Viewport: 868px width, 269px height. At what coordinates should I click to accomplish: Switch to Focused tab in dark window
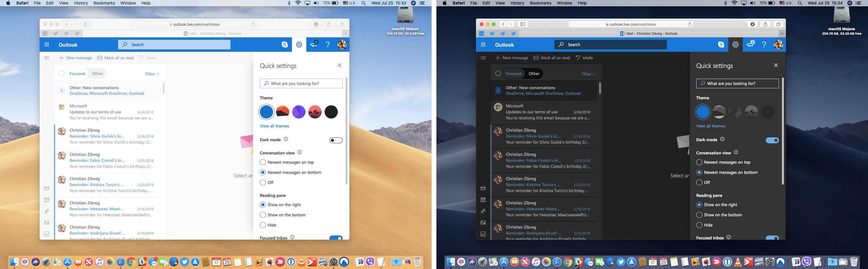point(513,74)
